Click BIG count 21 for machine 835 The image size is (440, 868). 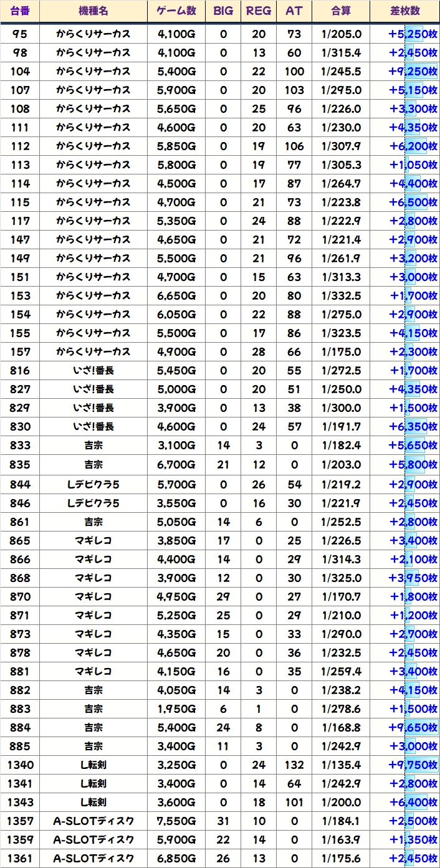[224, 464]
